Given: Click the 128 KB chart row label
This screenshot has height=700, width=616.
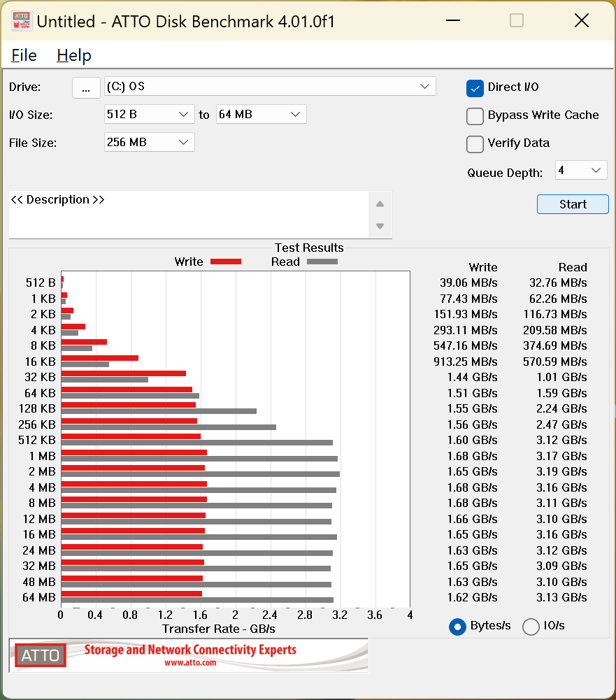Looking at the screenshot, I should (37, 408).
